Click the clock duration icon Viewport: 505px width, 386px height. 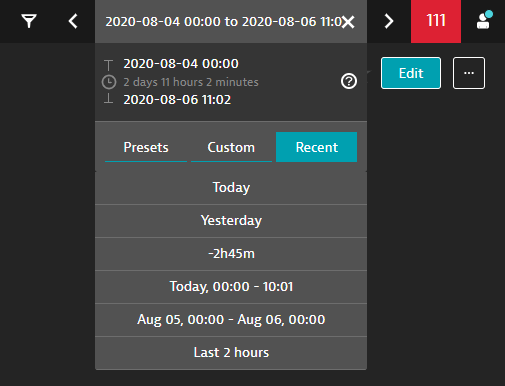click(109, 82)
